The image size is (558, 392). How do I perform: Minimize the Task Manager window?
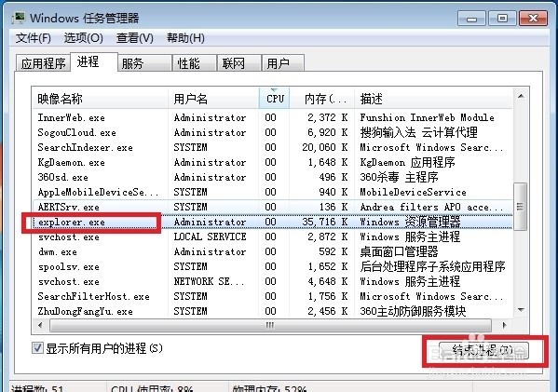pos(471,18)
